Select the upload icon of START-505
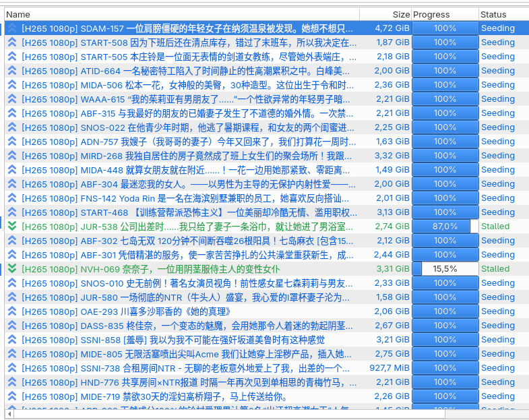529x420 pixels. [12, 57]
